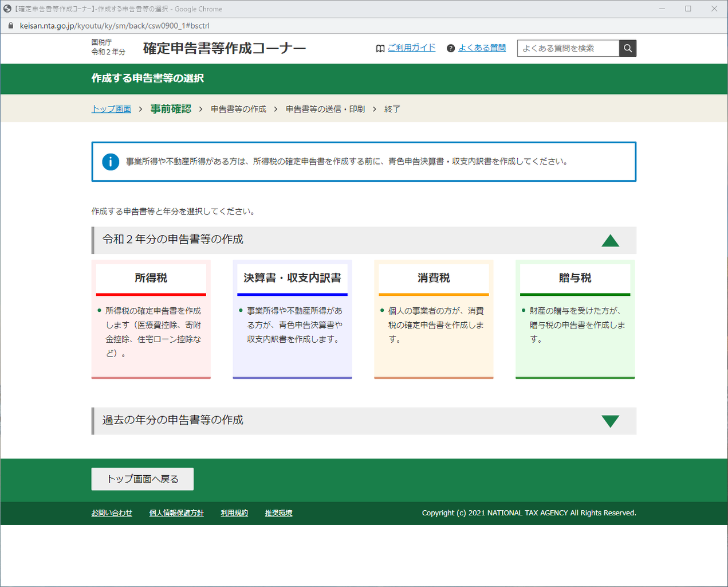Viewport: 728px width, 587px height.
Task: Click the blue info icon in notice box
Action: [x=111, y=162]
